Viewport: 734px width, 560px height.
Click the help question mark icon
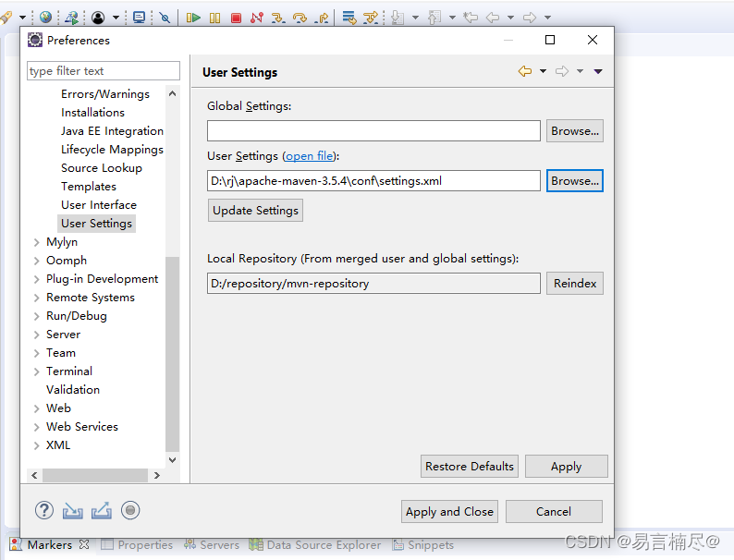pos(44,510)
